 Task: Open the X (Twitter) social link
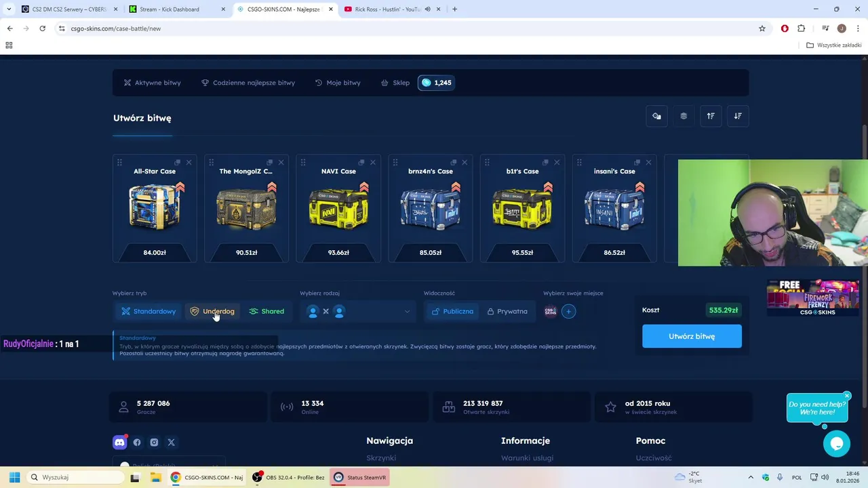tap(171, 442)
